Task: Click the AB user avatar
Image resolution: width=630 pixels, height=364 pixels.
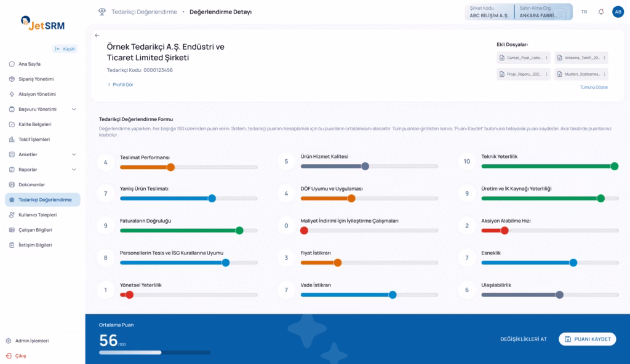Action: point(618,12)
